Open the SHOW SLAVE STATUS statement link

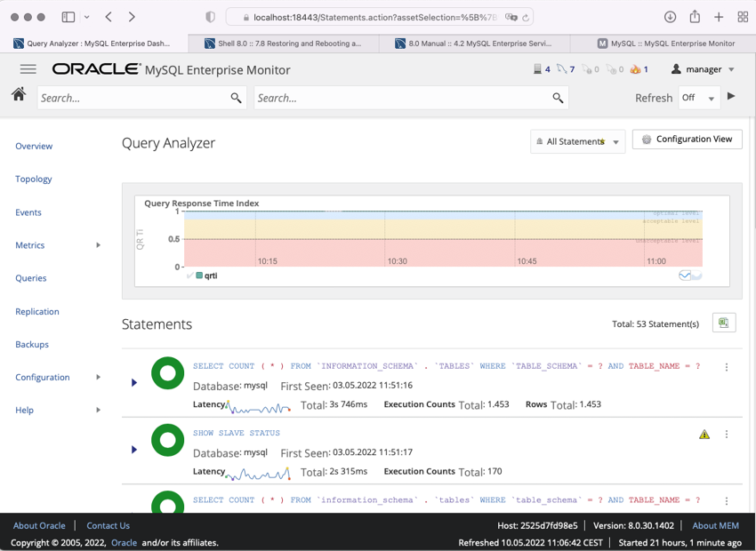point(237,433)
